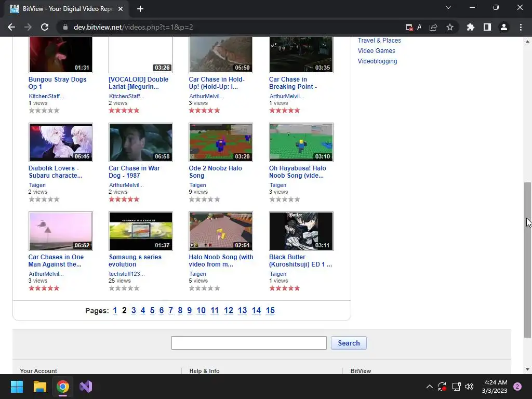Open Halo Noob Song video thumbnail
This screenshot has width=532, height=399.
pyautogui.click(x=221, y=231)
